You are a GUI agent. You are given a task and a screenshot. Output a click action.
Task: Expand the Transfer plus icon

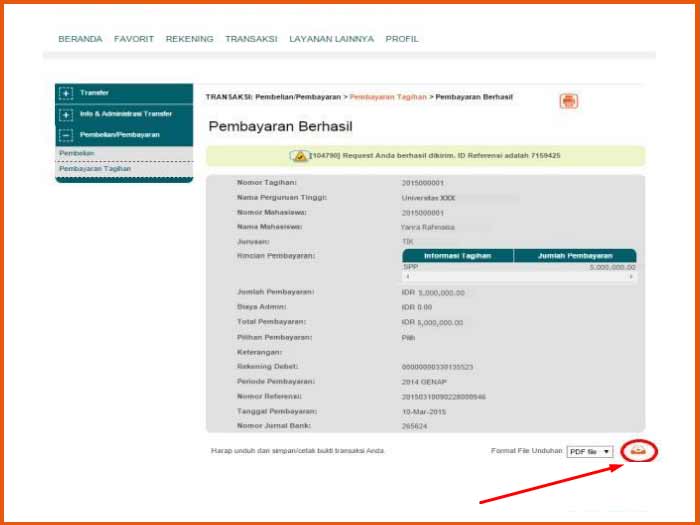tap(66, 93)
